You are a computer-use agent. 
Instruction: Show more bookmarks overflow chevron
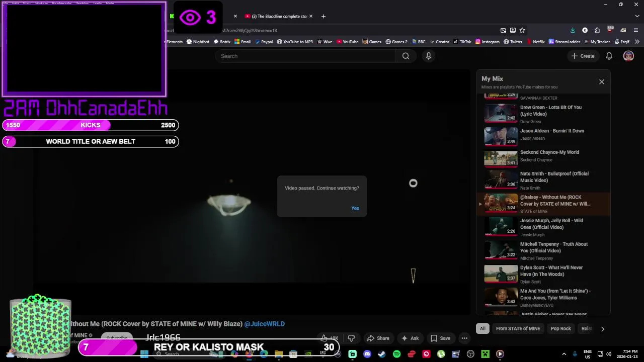point(637,42)
